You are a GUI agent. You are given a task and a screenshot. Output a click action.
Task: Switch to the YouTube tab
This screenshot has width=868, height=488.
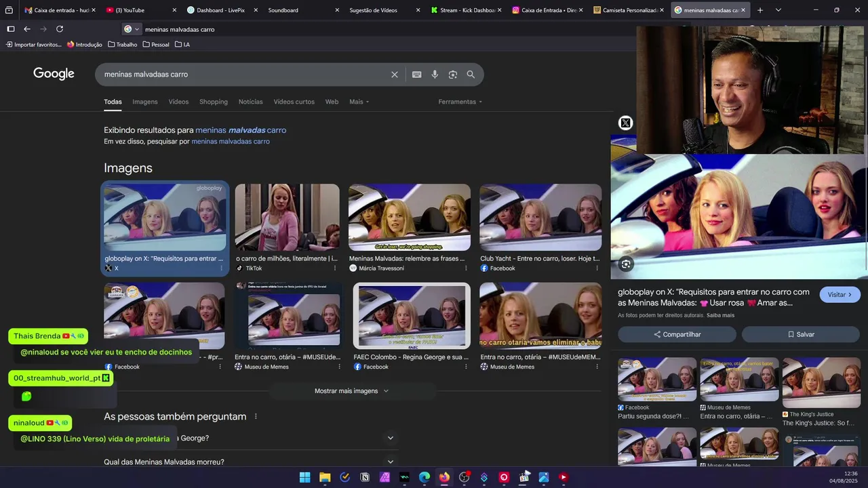(141, 10)
